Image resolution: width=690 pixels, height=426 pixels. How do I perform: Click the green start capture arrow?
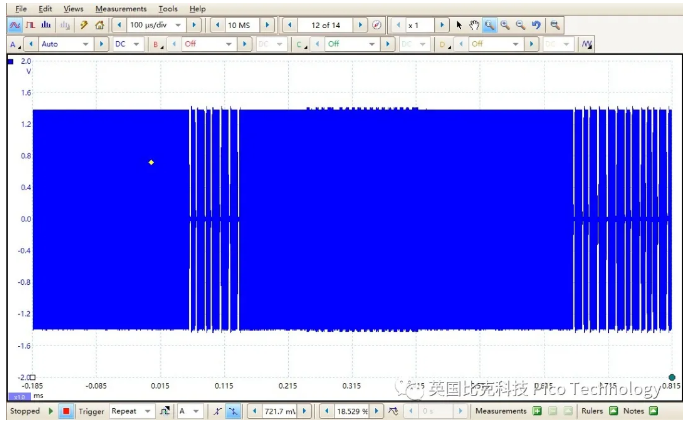click(x=50, y=411)
